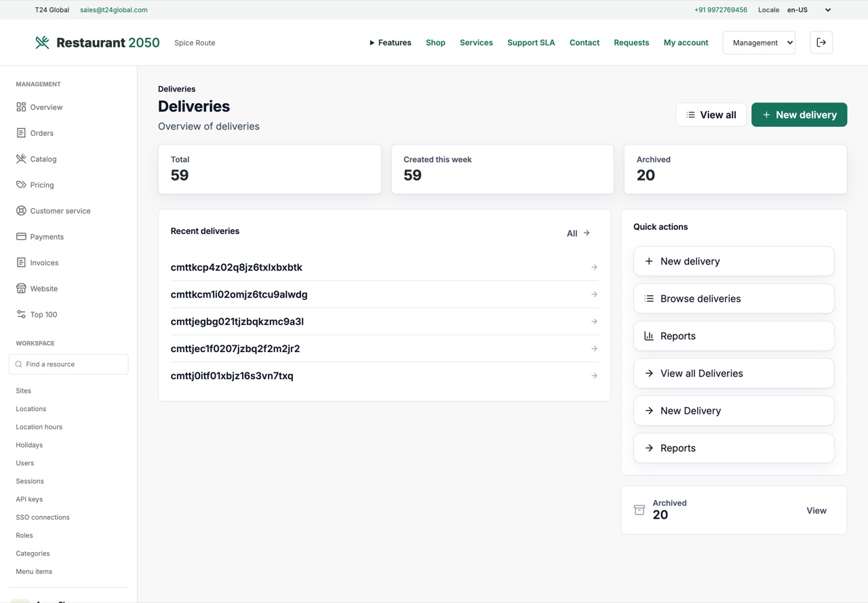Screen dimensions: 868x603
Task: Go to Support SLA in navigation
Action: point(531,43)
